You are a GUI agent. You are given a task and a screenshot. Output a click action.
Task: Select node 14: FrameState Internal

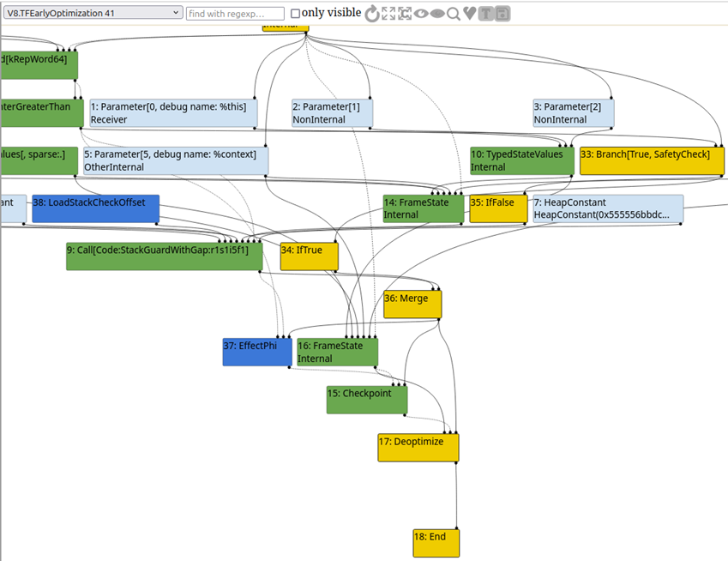(424, 208)
